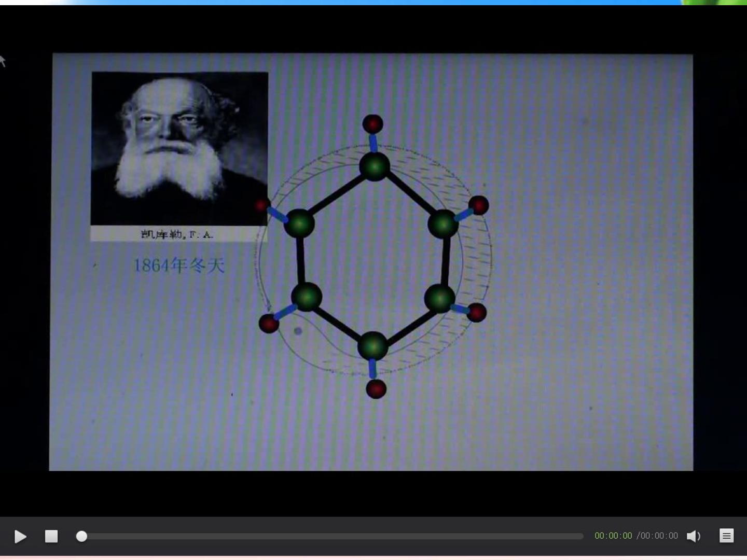Stop the video with the stop button
This screenshot has height=560, width=747.
click(51, 536)
